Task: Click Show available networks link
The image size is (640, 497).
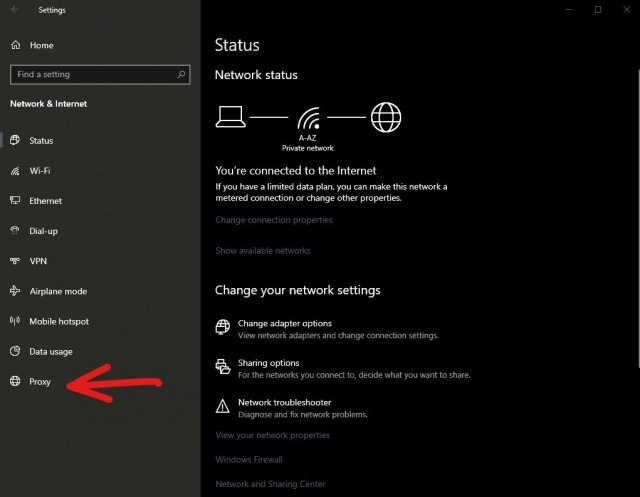Action: pyautogui.click(x=263, y=251)
